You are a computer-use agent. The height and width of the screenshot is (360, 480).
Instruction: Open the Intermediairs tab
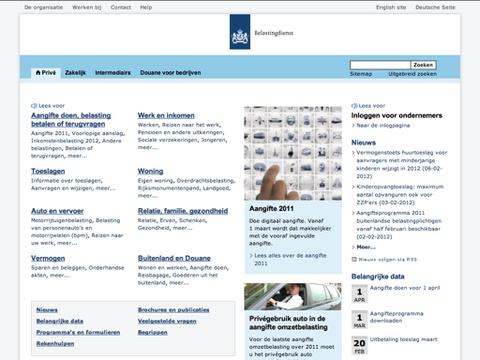pos(113,73)
